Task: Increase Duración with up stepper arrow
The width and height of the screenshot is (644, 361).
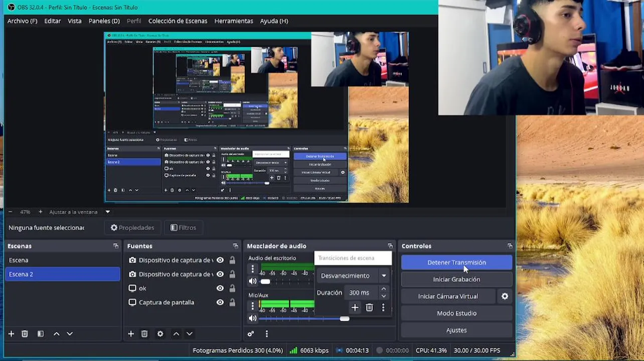Action: 384,289
